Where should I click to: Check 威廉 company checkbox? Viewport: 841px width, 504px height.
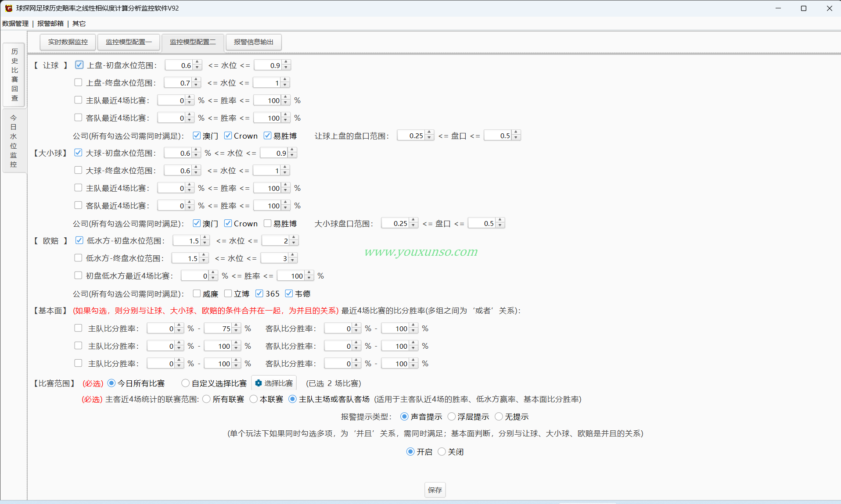pos(197,293)
